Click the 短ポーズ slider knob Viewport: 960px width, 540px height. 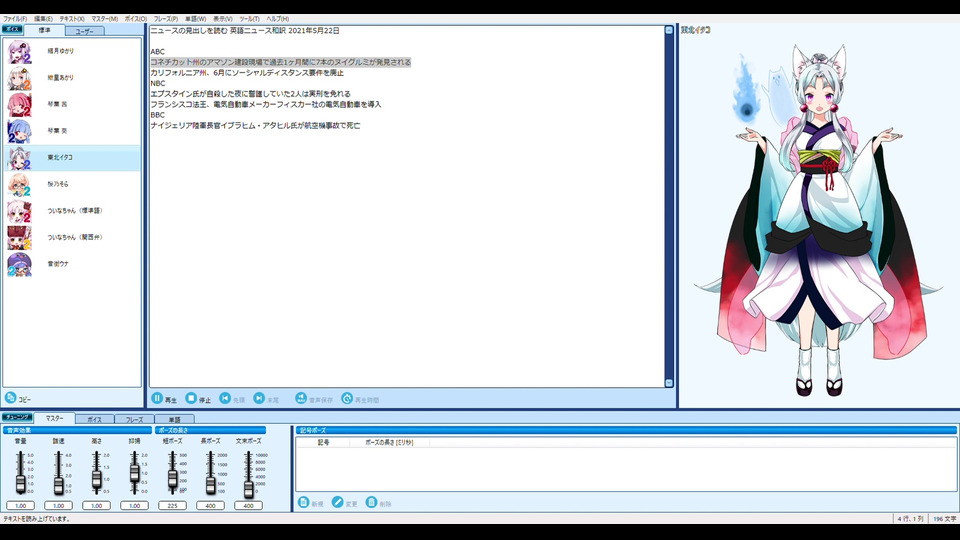coord(173,479)
